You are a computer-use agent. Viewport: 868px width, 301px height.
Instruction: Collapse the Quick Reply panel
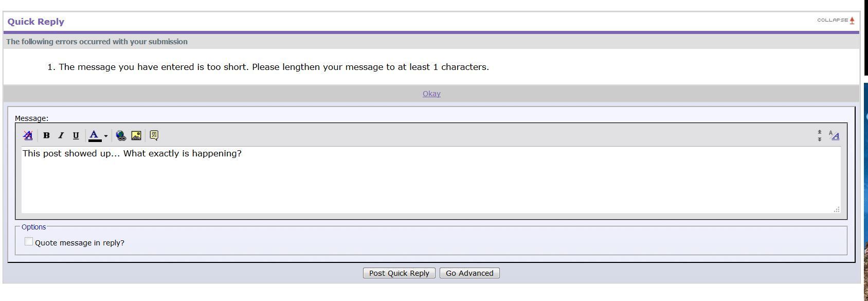point(836,21)
